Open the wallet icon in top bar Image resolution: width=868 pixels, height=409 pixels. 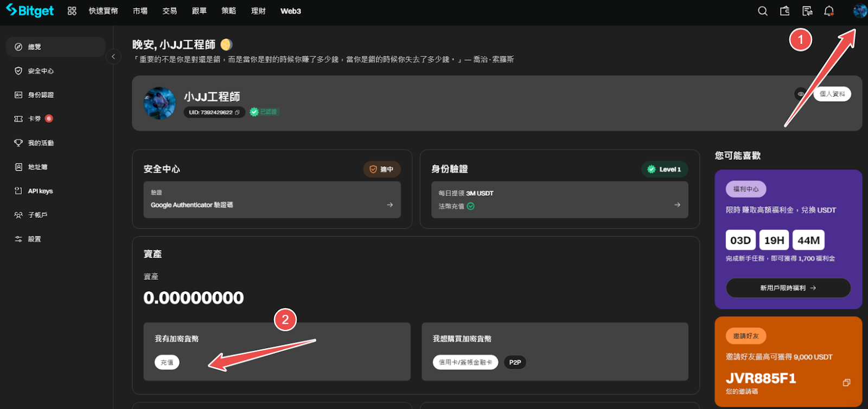785,11
